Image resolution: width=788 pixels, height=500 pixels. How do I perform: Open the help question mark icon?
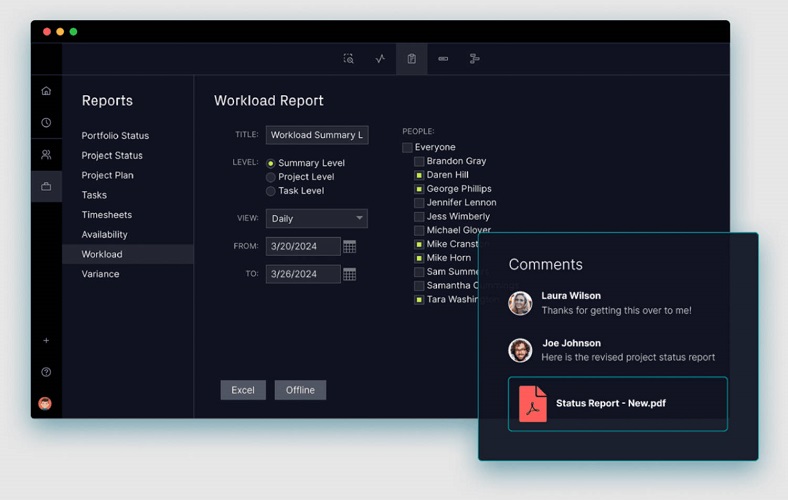click(x=46, y=372)
